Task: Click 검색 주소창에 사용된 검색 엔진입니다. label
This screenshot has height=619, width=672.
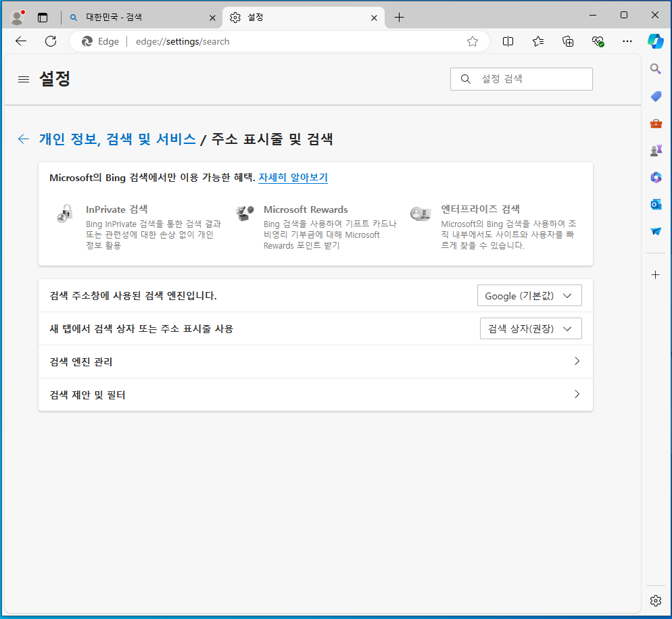Action: [x=133, y=295]
